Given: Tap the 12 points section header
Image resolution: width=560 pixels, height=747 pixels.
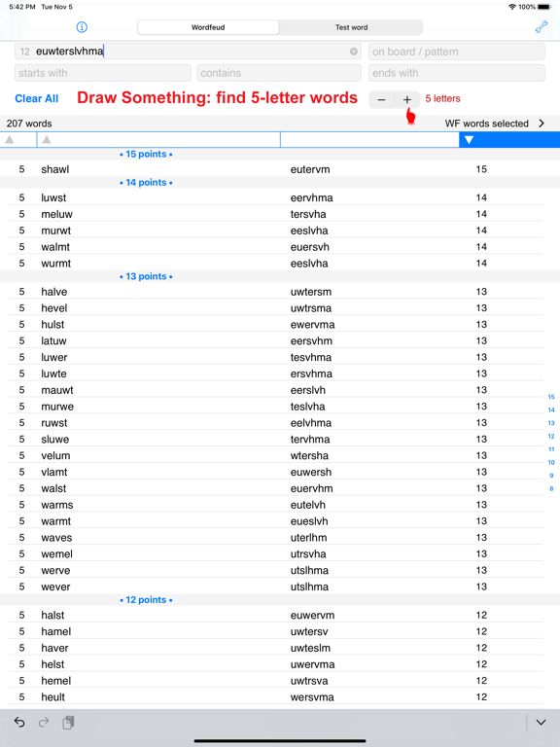Looking at the screenshot, I should 146,600.
